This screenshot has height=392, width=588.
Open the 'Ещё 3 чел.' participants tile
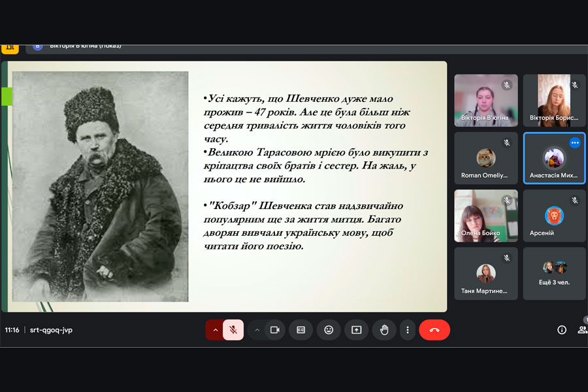pyautogui.click(x=554, y=273)
